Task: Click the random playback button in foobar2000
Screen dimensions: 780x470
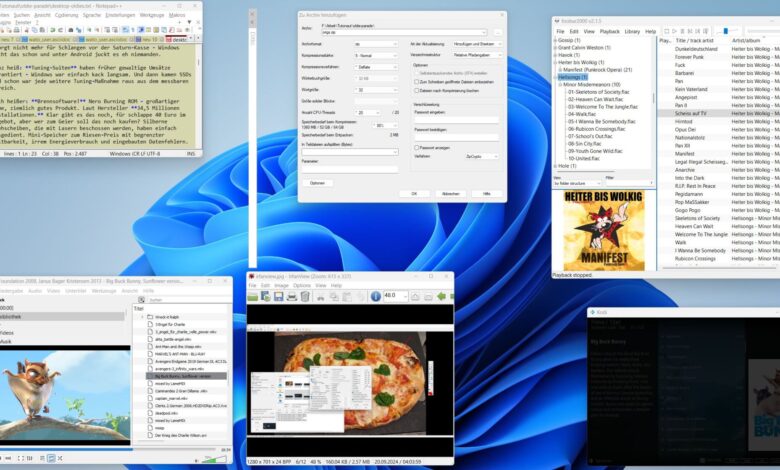Action: point(705,31)
